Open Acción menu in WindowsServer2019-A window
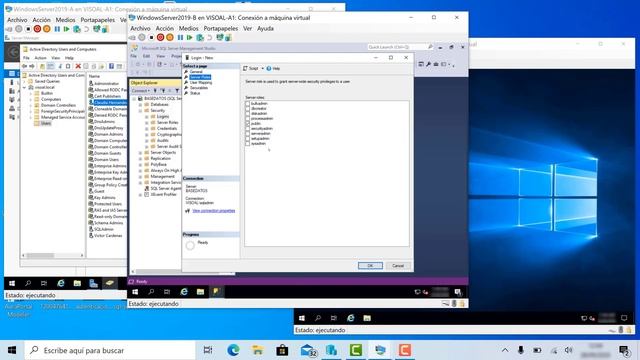Image resolution: width=640 pixels, height=360 pixels. click(42, 20)
